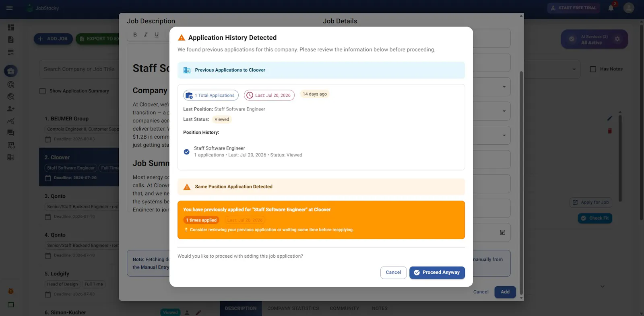The image size is (644, 316).
Task: Apply italic formatting in editor
Action: pos(146,35)
